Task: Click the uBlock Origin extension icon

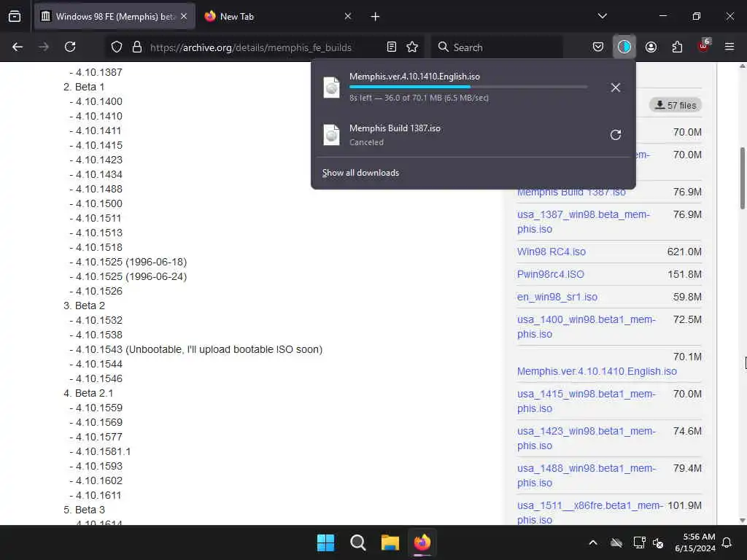Action: pyautogui.click(x=704, y=46)
